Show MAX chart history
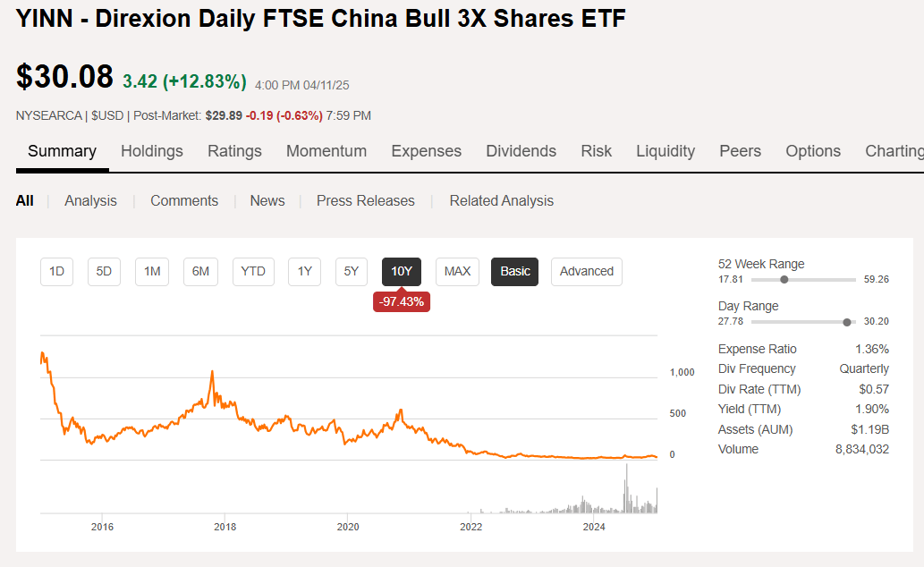This screenshot has height=567, width=924. [x=456, y=271]
